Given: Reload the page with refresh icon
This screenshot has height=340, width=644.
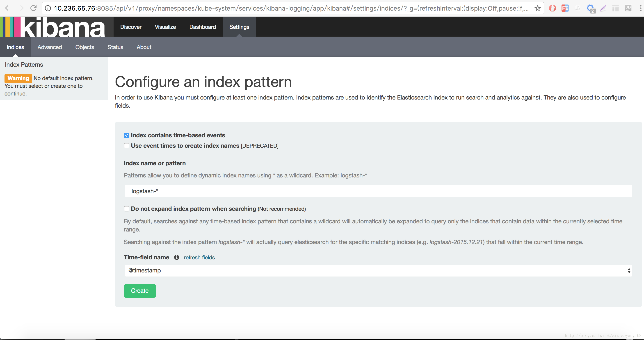Looking at the screenshot, I should point(34,8).
